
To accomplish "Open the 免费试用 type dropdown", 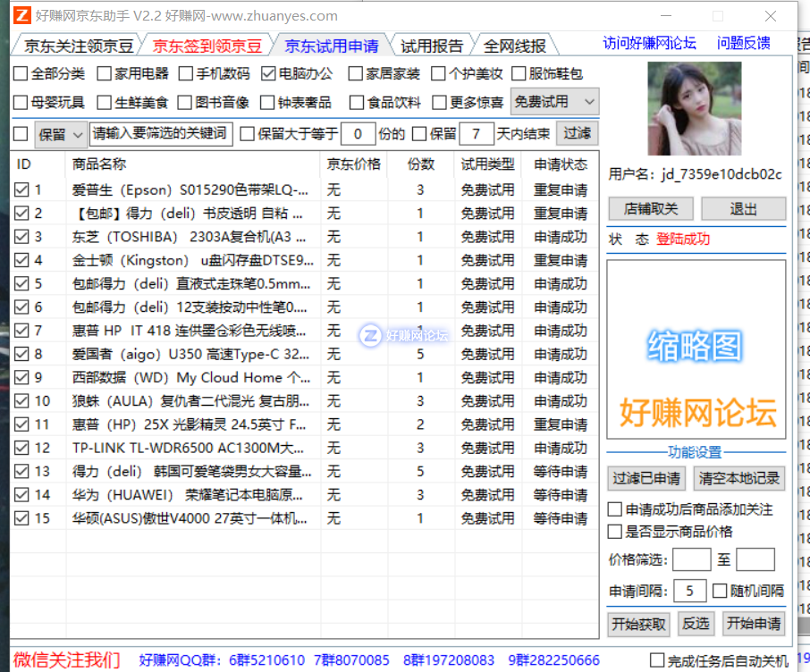I will pos(554,102).
